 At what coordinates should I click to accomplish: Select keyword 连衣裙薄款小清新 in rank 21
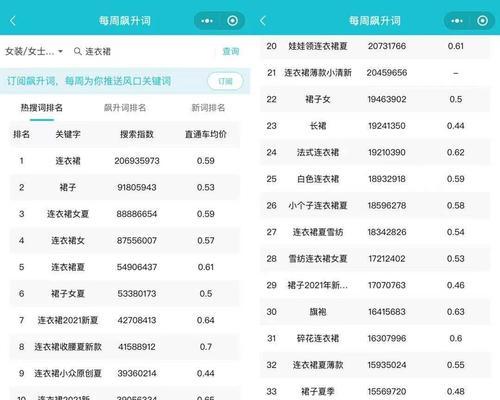318,73
